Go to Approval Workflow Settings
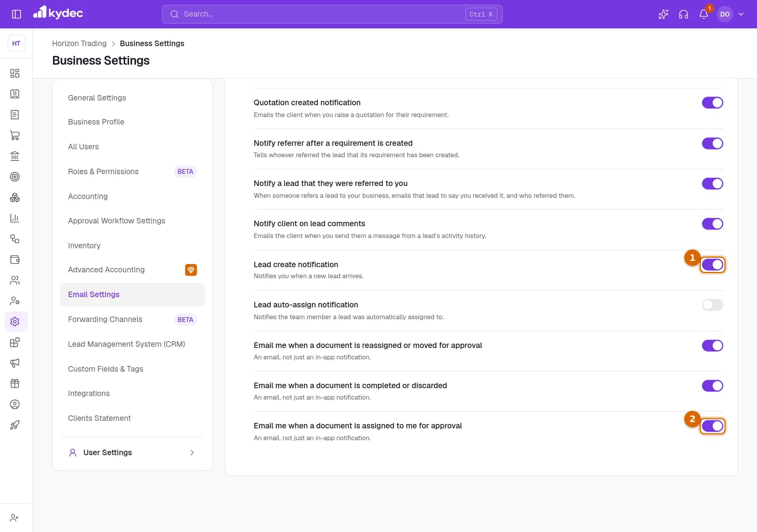The image size is (757, 532). pos(132,221)
